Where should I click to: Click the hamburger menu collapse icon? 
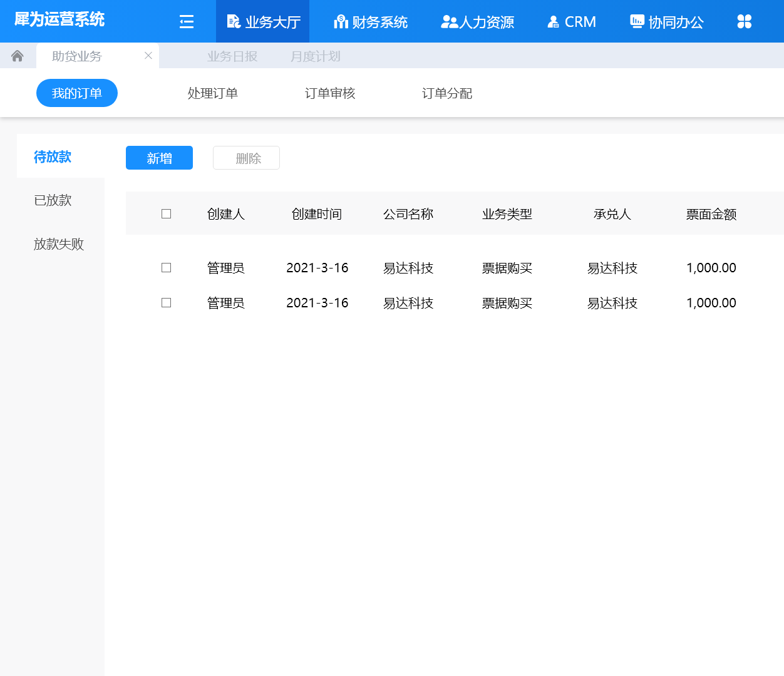186,21
